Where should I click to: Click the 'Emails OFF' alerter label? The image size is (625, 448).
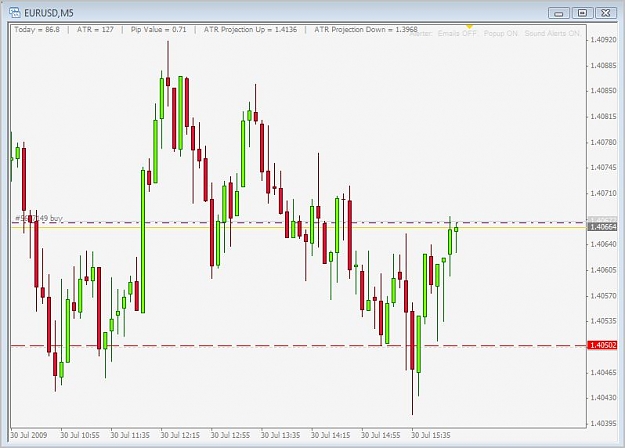tap(457, 33)
